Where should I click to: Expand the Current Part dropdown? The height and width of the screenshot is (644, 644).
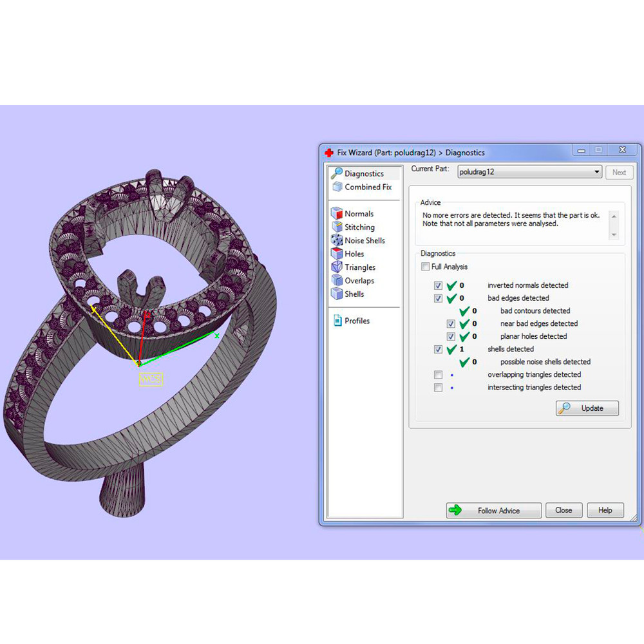point(597,172)
